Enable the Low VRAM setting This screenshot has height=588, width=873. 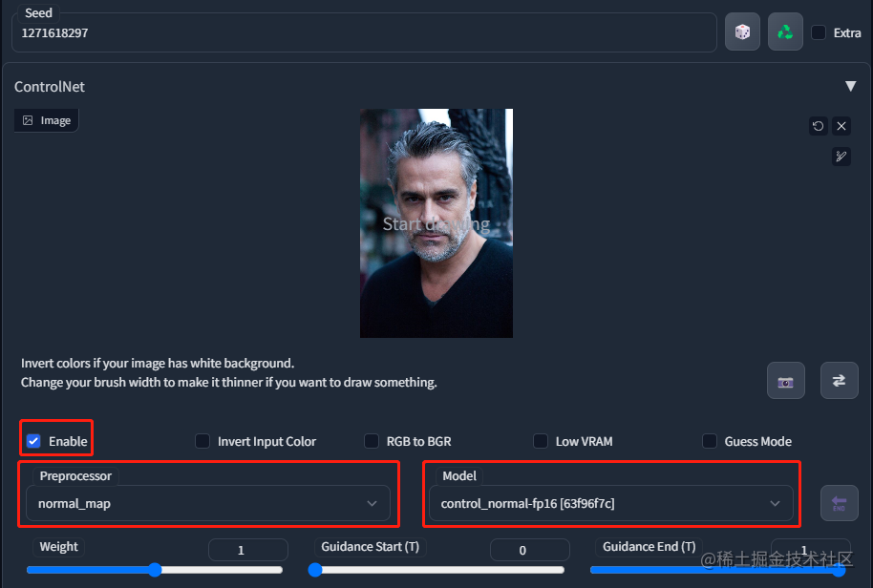click(x=540, y=441)
